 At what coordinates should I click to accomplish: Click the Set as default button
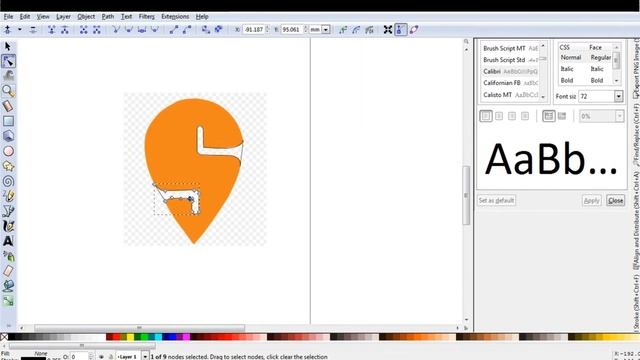tap(496, 200)
